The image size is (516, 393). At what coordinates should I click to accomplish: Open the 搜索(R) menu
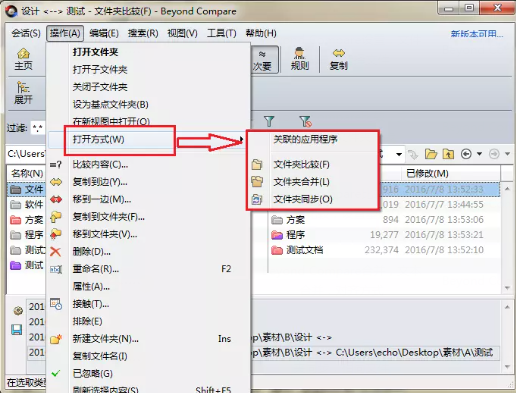143,33
